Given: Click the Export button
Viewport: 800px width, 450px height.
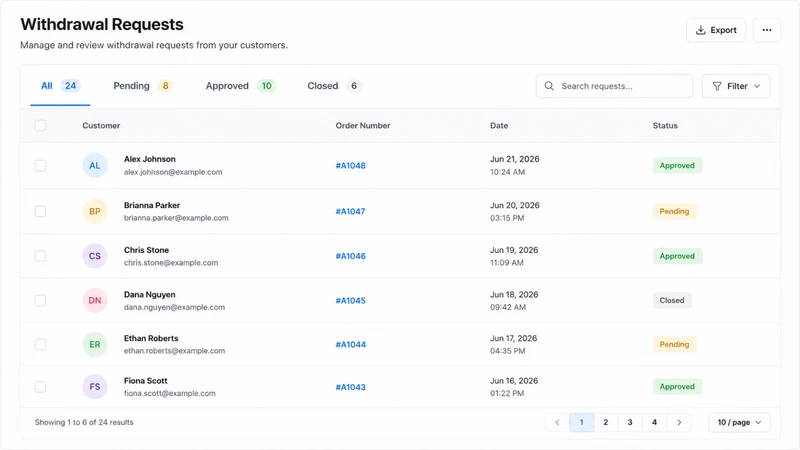Looking at the screenshot, I should [x=715, y=30].
